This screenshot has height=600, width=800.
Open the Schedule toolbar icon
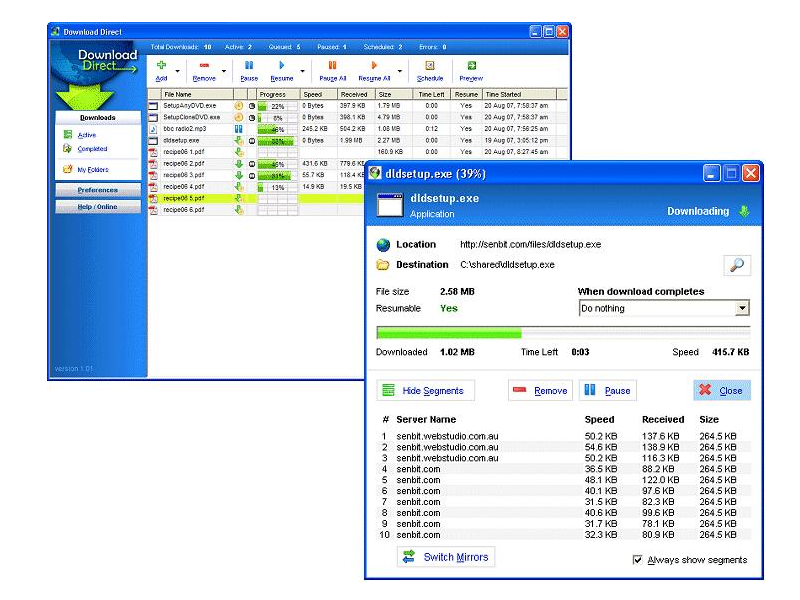[430, 66]
